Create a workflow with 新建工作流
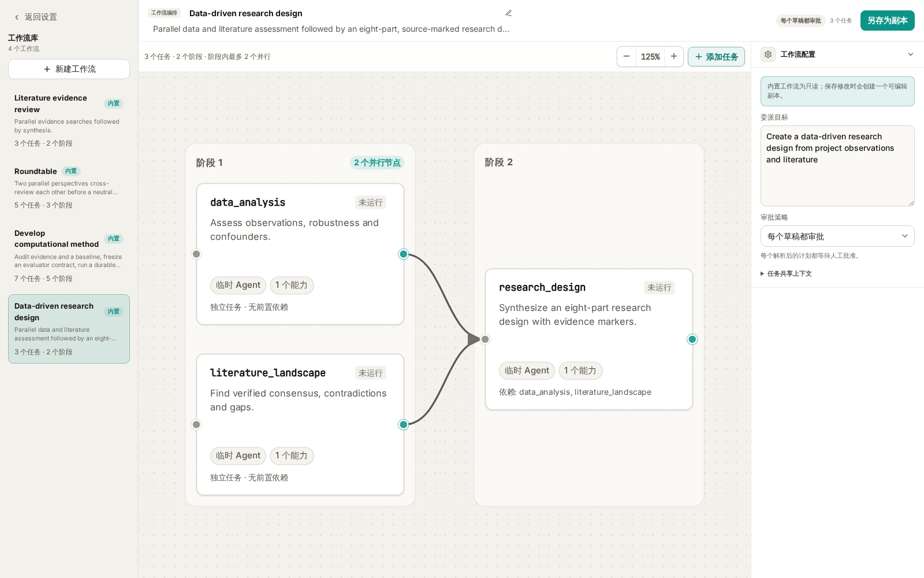The width and height of the screenshot is (924, 578). tap(69, 69)
